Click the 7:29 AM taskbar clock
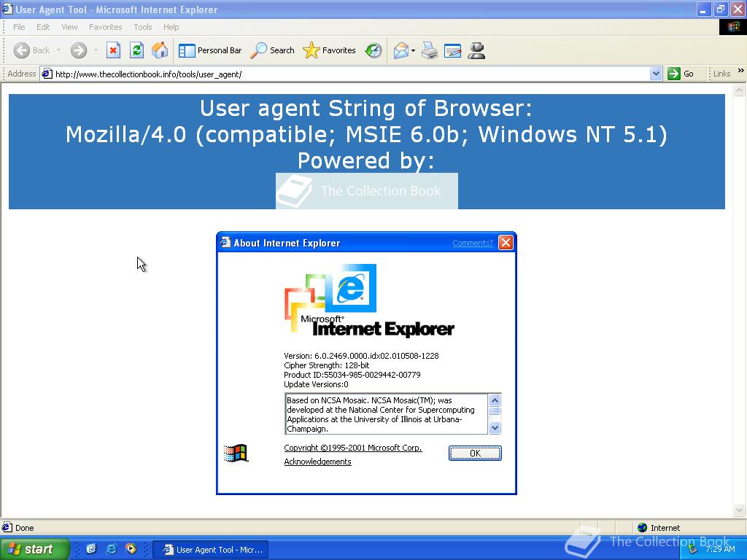Image resolution: width=747 pixels, height=560 pixels. point(720,550)
